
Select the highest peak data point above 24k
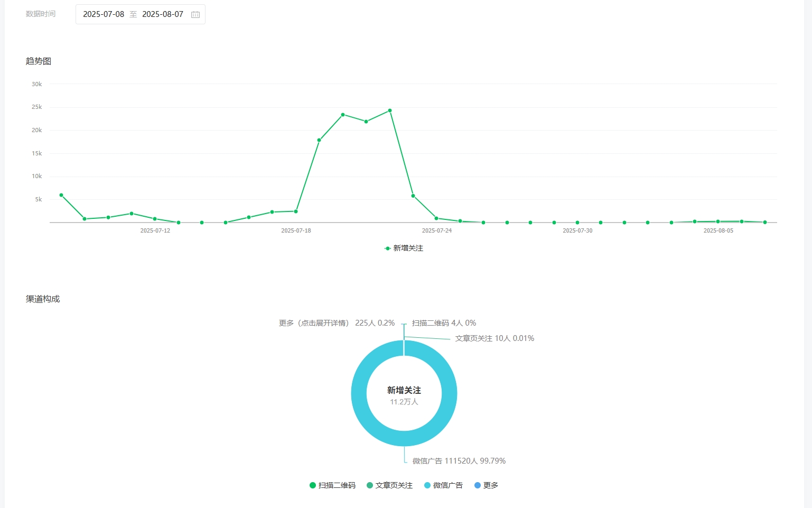[x=390, y=110]
